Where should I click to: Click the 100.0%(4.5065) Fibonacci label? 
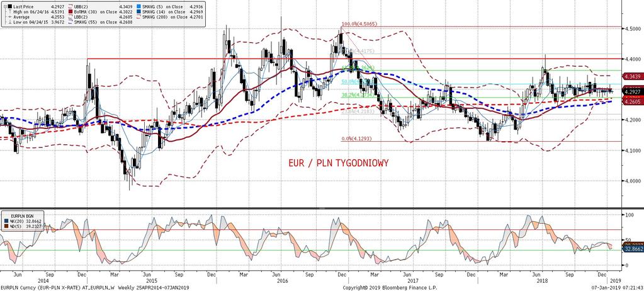coord(359,24)
